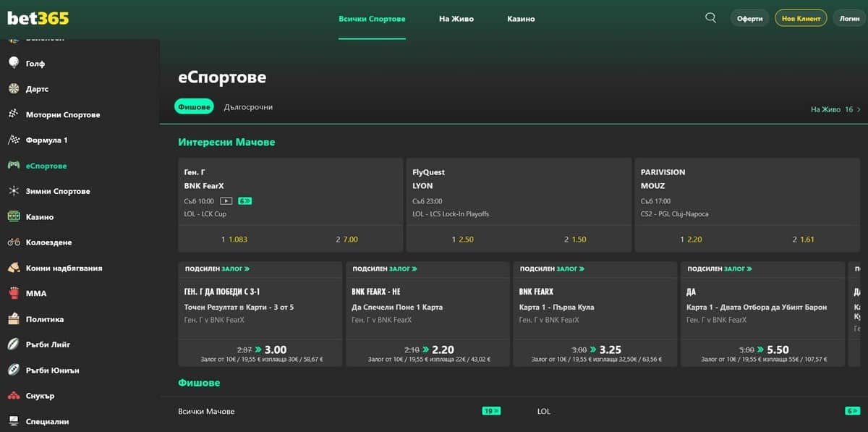The width and height of the screenshot is (868, 432).
Task: Click the Интересни Мачове heading
Action: pos(226,143)
